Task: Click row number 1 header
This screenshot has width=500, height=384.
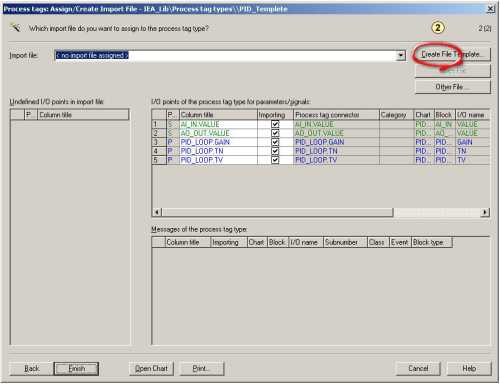Action: pyautogui.click(x=159, y=124)
